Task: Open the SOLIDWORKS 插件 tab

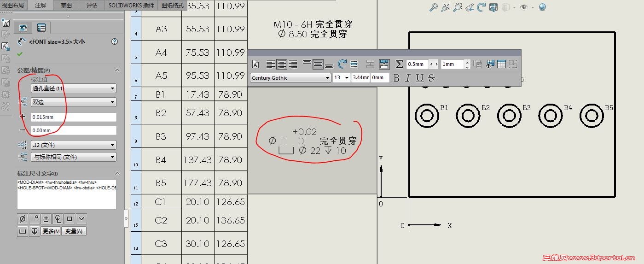Action: [x=132, y=5]
